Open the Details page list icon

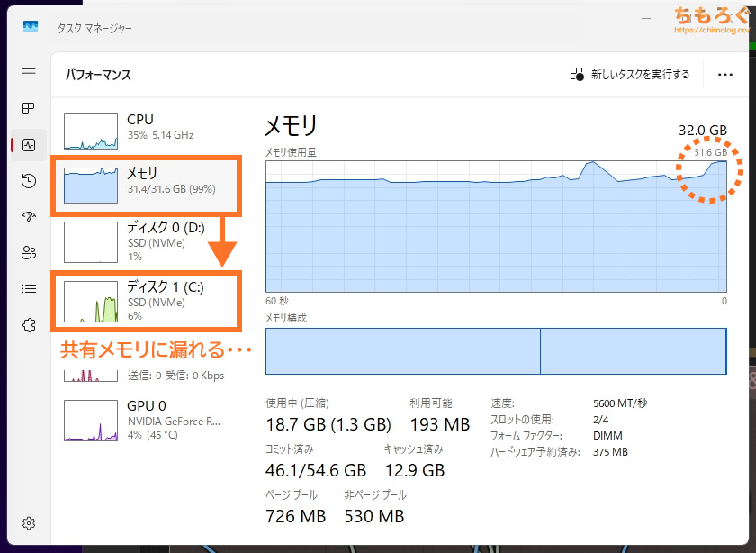click(x=29, y=288)
